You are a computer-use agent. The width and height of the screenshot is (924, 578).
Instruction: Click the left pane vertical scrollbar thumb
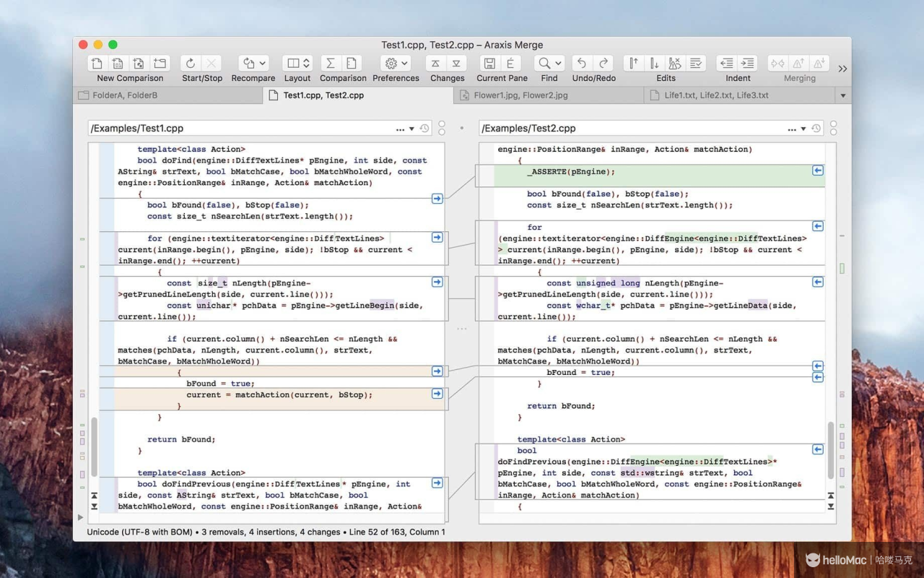coord(94,447)
